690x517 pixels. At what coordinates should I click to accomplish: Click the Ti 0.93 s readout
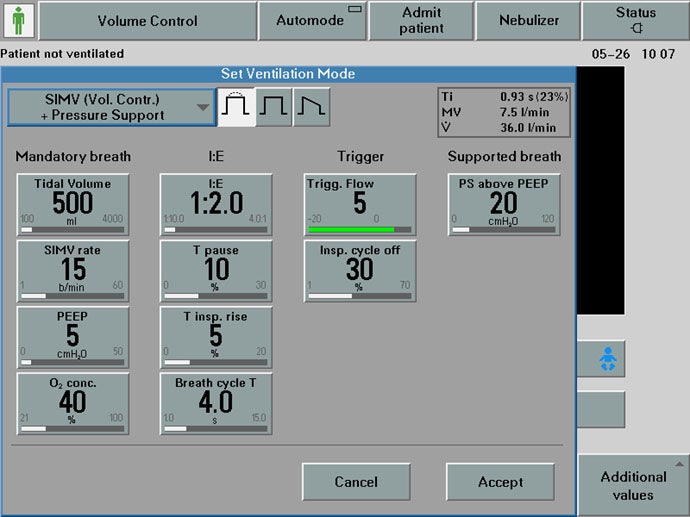click(x=504, y=97)
